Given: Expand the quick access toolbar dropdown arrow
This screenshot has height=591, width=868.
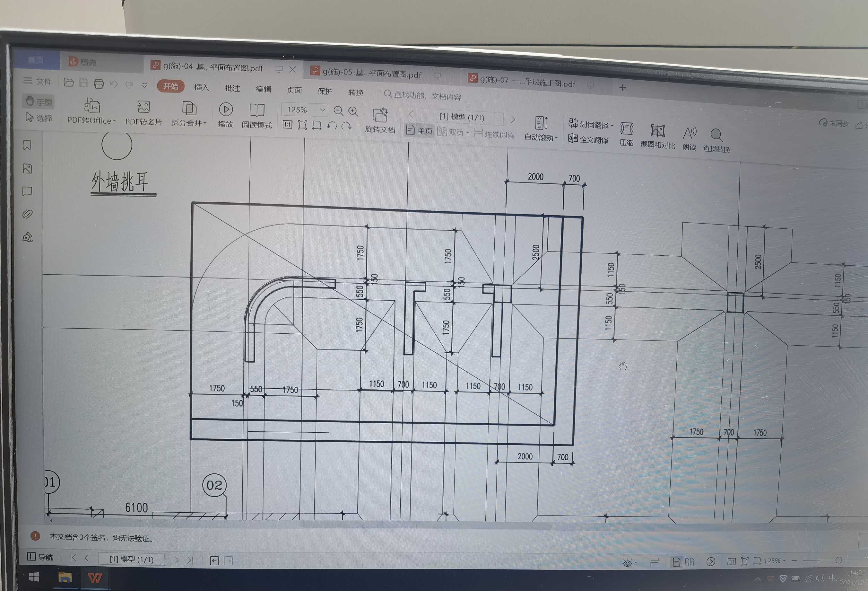Looking at the screenshot, I should pos(144,86).
